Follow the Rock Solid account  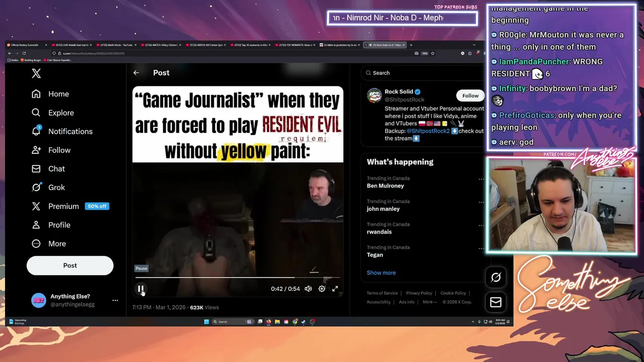[470, 96]
